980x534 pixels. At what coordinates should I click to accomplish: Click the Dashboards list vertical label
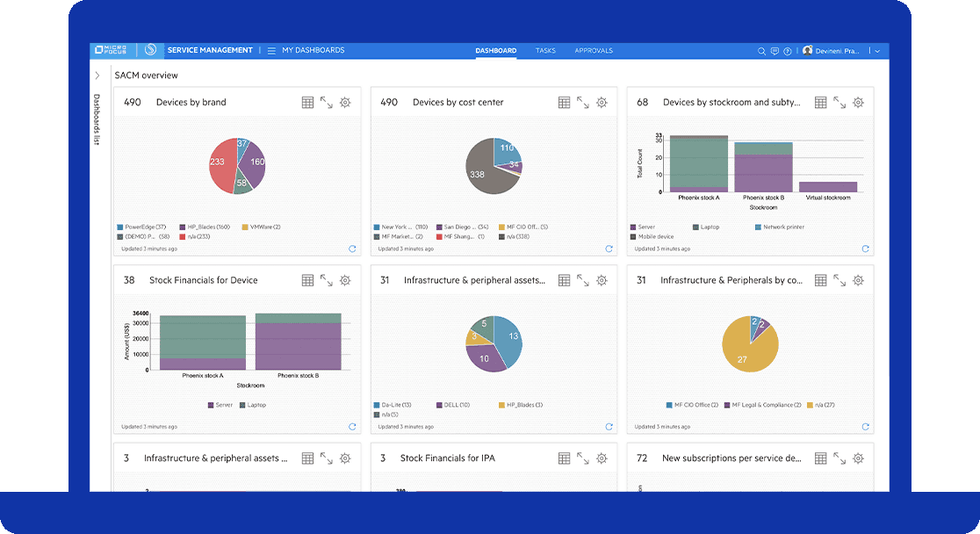coord(97,119)
